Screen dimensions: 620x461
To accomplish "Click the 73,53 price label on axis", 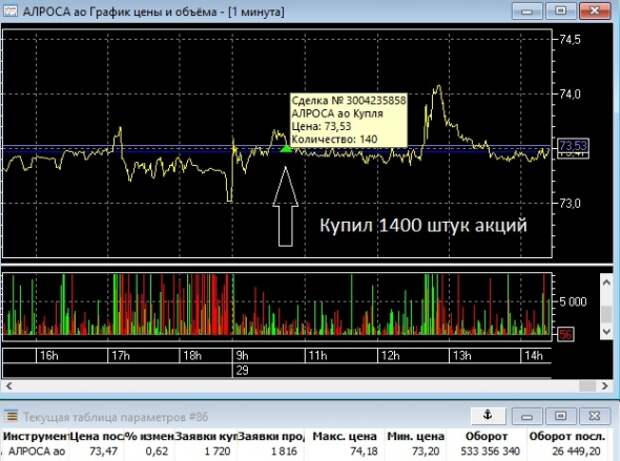I will 573,147.
